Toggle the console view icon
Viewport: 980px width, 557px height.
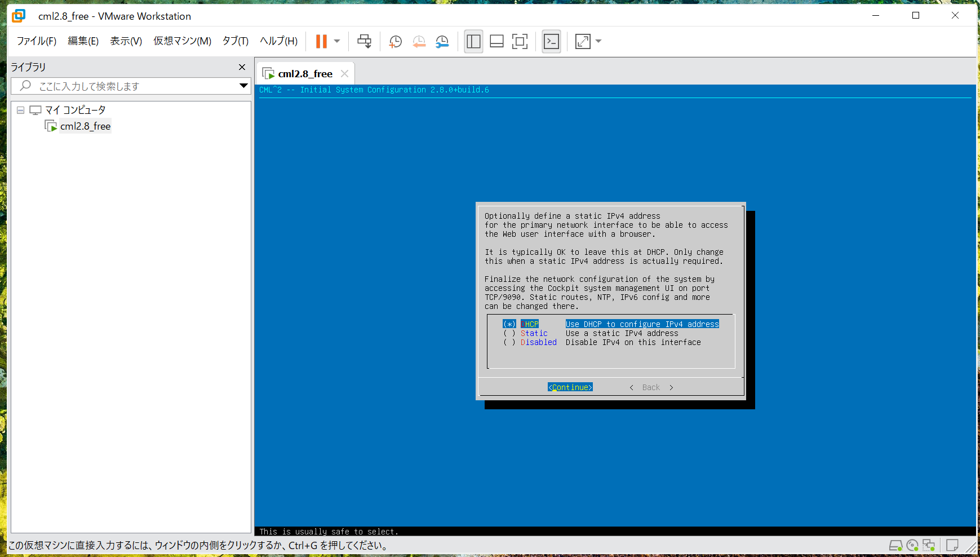coord(551,41)
